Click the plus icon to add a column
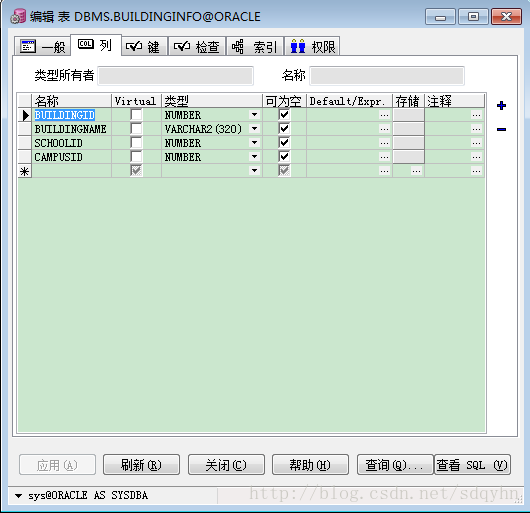 tap(502, 105)
